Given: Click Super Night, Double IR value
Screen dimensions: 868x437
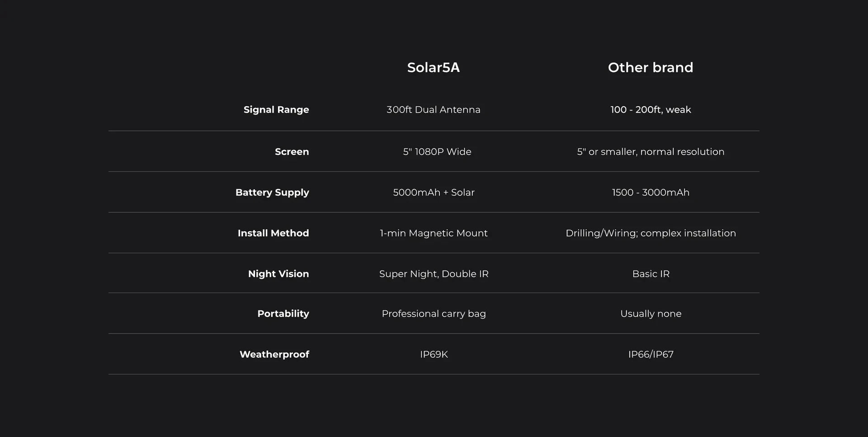Looking at the screenshot, I should pos(433,274).
